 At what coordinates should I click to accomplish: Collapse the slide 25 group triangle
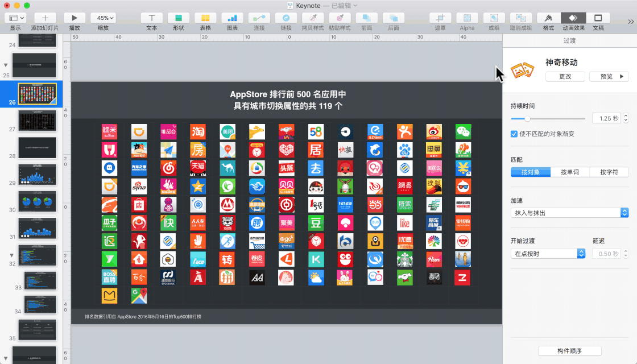[x=6, y=65]
